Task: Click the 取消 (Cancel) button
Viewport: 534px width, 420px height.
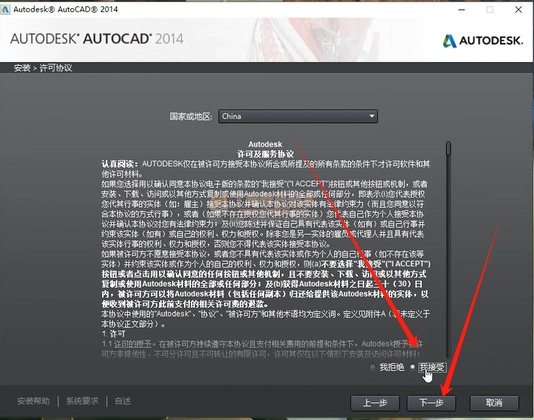Action: pyautogui.click(x=494, y=403)
